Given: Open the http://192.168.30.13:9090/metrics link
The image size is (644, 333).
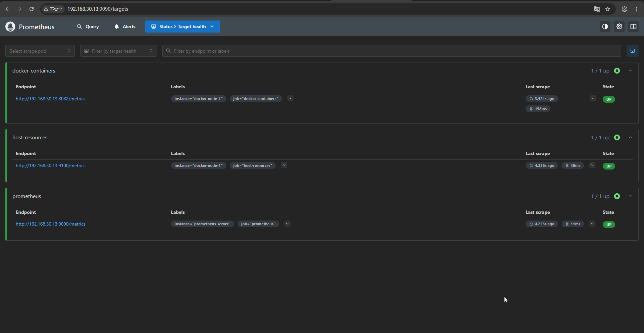Looking at the screenshot, I should tap(51, 224).
